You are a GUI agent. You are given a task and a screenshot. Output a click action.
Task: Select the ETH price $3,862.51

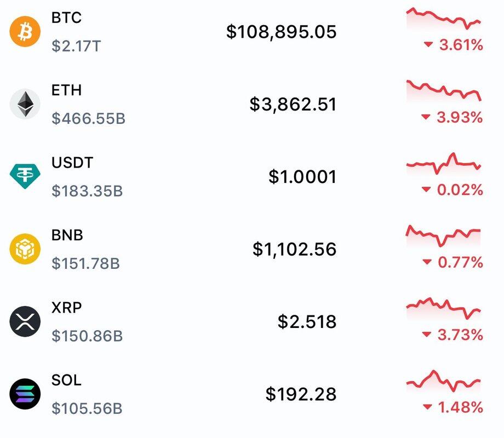point(293,104)
